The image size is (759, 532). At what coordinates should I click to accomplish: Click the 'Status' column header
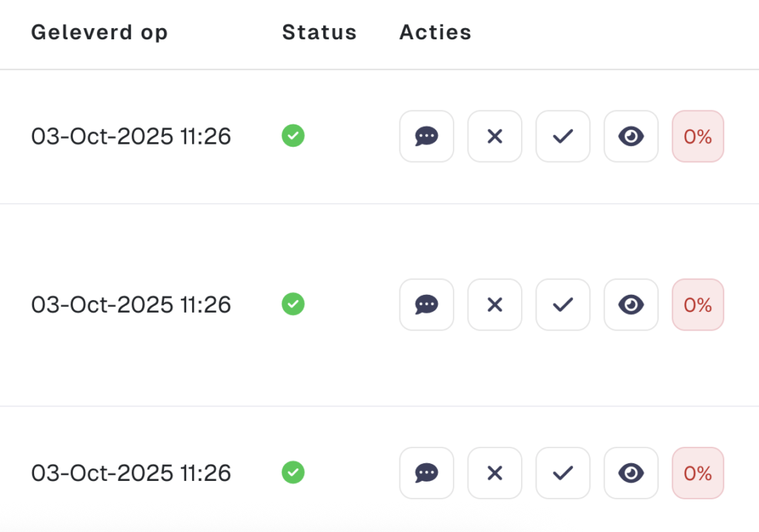(319, 33)
